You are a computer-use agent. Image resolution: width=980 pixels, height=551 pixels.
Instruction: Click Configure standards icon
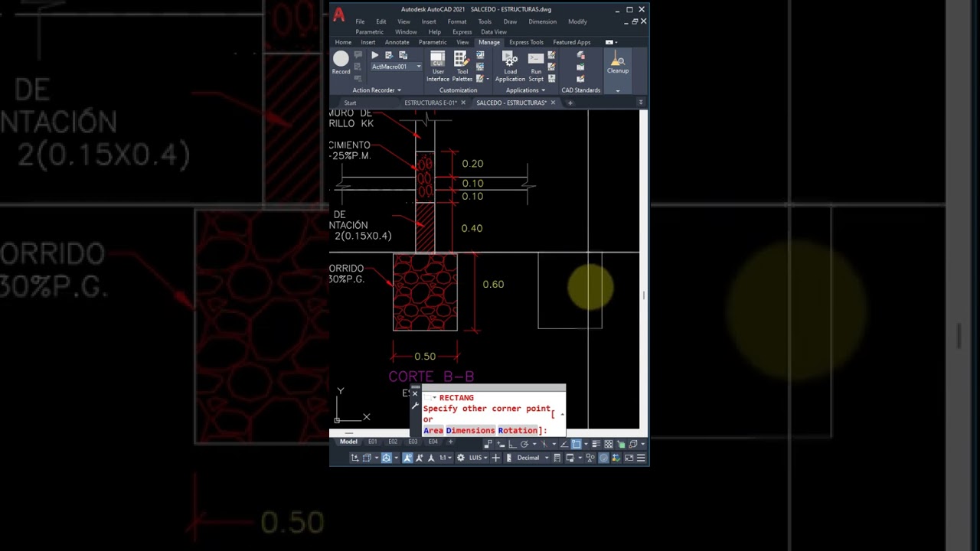(580, 78)
